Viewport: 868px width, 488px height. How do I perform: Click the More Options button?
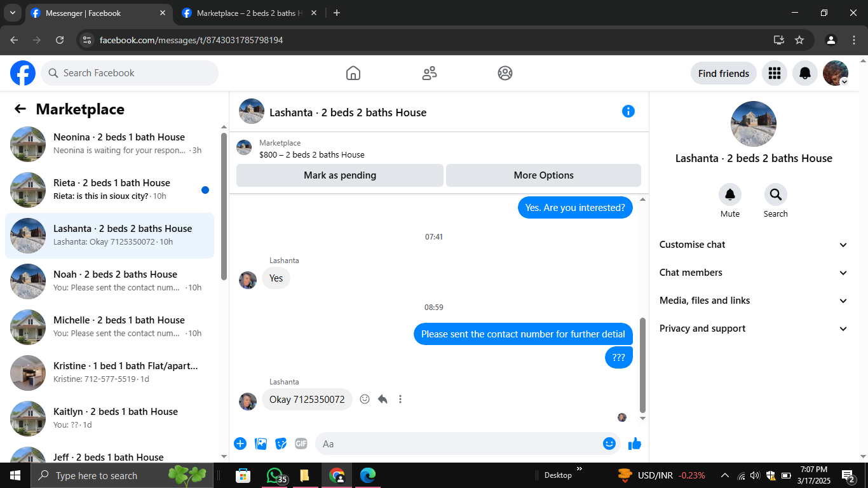543,175
